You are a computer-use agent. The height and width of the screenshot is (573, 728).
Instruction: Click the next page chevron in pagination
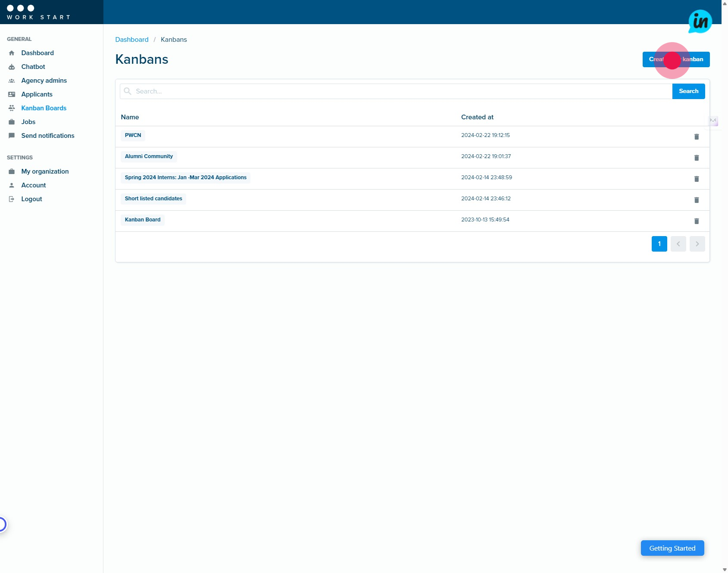[697, 243]
